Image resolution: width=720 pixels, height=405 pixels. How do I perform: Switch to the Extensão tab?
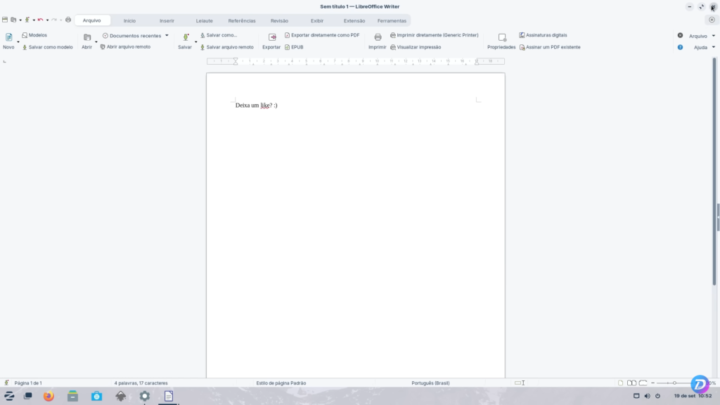[x=354, y=21]
